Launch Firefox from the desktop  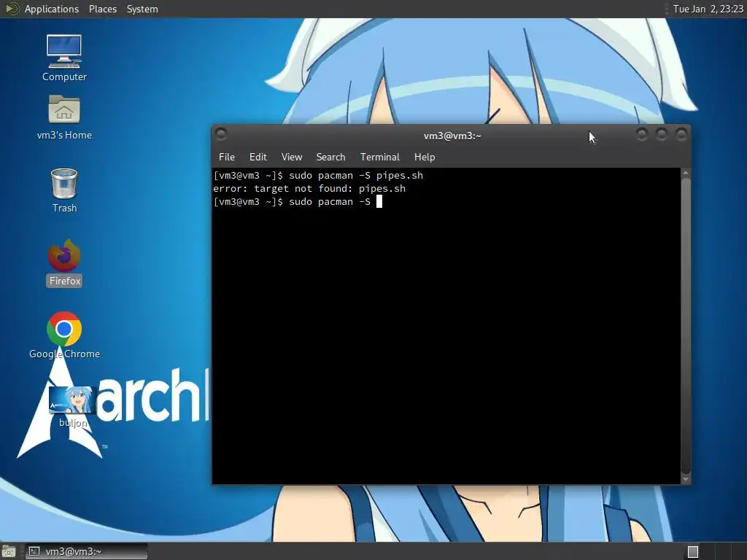coord(64,263)
